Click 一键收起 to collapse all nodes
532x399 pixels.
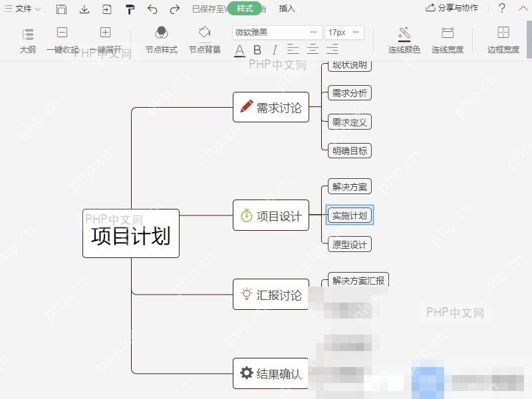point(63,41)
